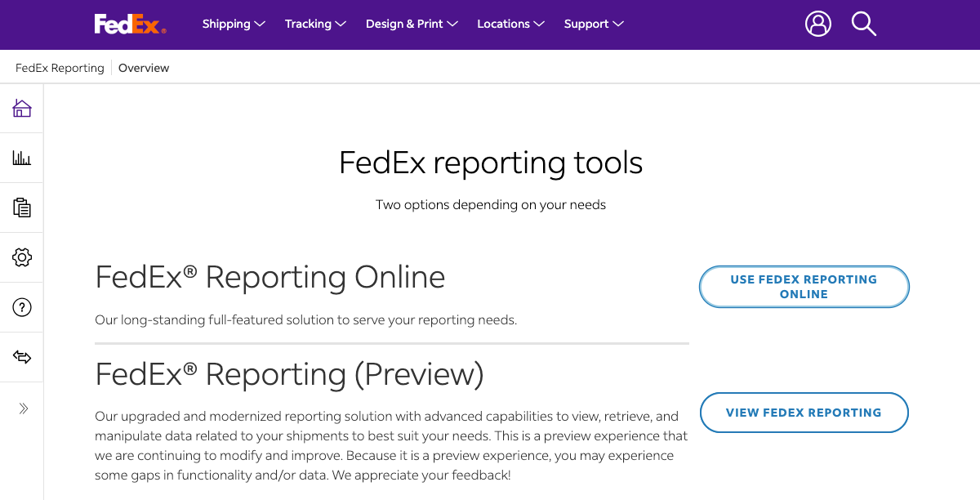This screenshot has height=500, width=980.
Task: Click the FedEx Reporting Online heading
Action: [270, 277]
